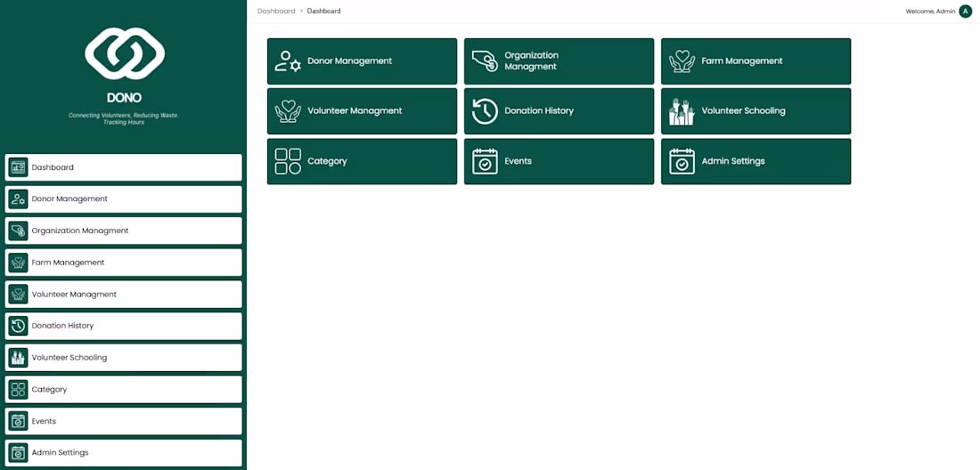Image resolution: width=980 pixels, height=470 pixels.
Task: Click the Category sidebar grid icon
Action: tap(18, 390)
